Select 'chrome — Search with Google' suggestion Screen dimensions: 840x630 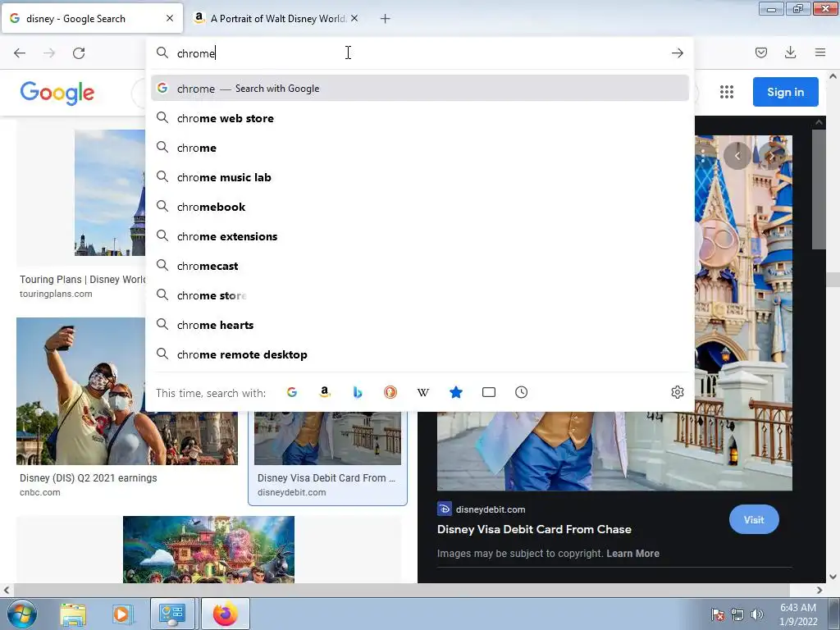(420, 89)
